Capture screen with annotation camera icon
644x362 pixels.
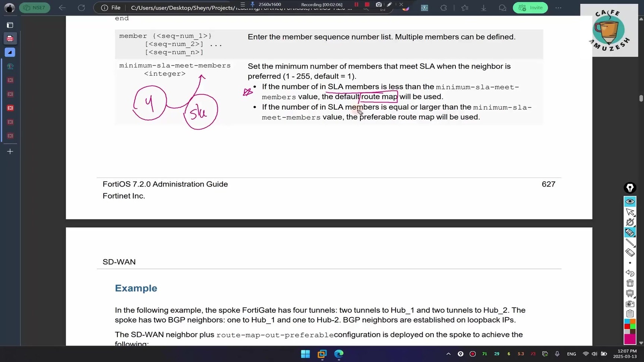630,304
